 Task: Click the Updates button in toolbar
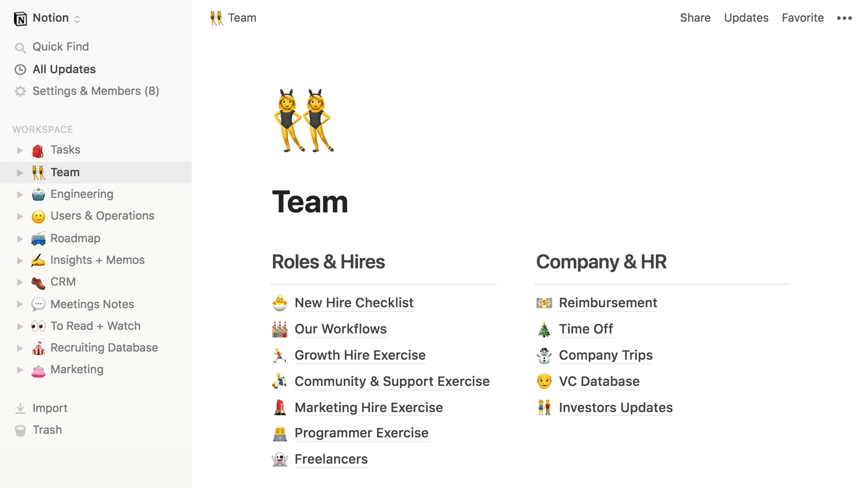(746, 17)
